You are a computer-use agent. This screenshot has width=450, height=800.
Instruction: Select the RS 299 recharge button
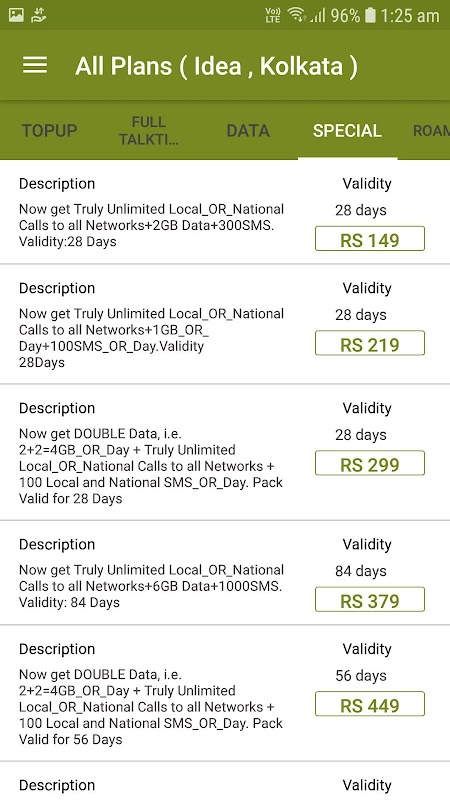pyautogui.click(x=370, y=463)
